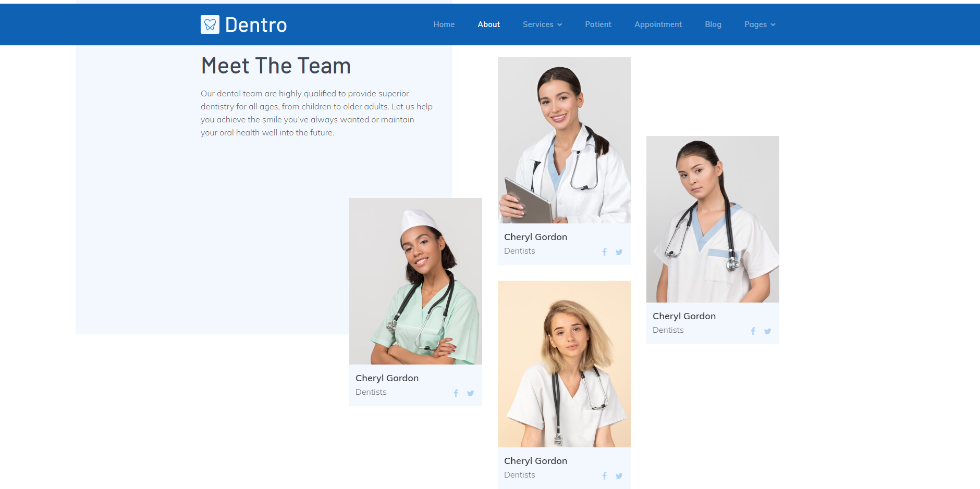This screenshot has width=980, height=489.
Task: Click Cheryl Gordon name under blonde doctor photo
Action: pyautogui.click(x=535, y=461)
